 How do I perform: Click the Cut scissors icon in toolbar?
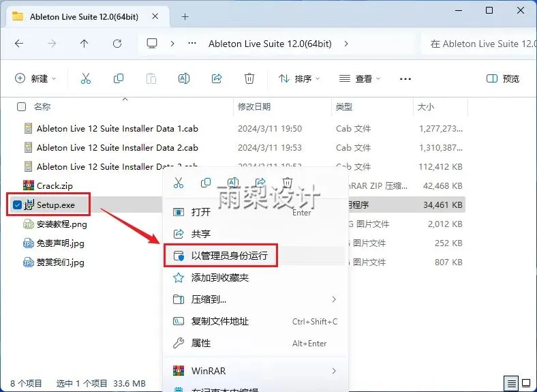coord(86,78)
